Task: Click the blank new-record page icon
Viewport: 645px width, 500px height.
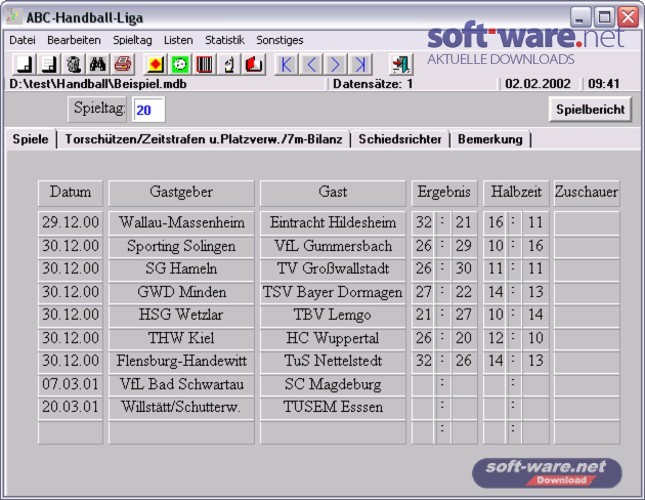Action: pos(25,64)
